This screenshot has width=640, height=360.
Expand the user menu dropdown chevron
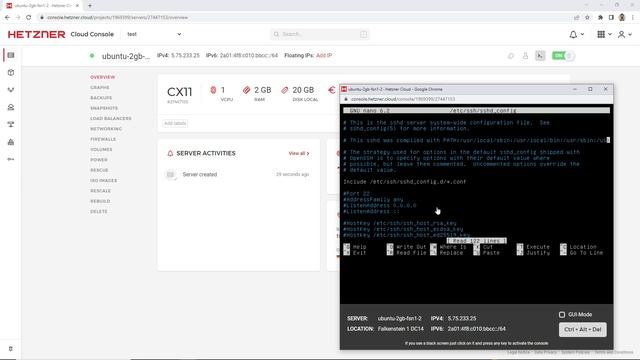630,35
